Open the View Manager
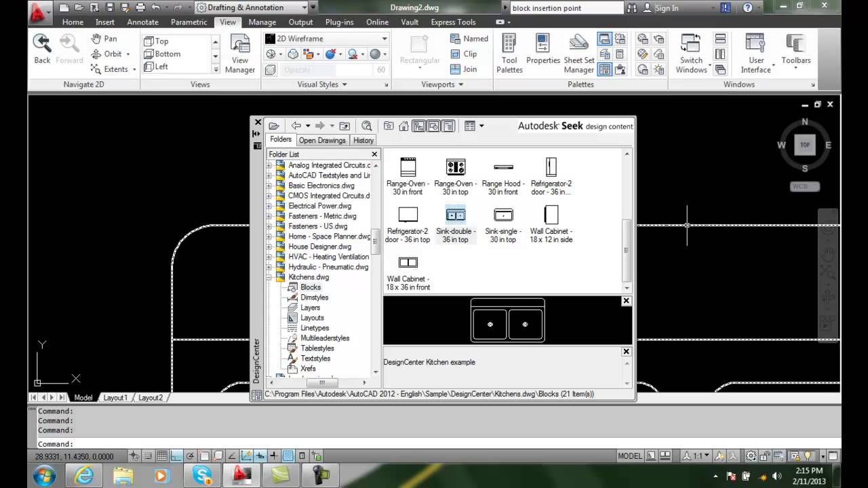 [x=240, y=54]
